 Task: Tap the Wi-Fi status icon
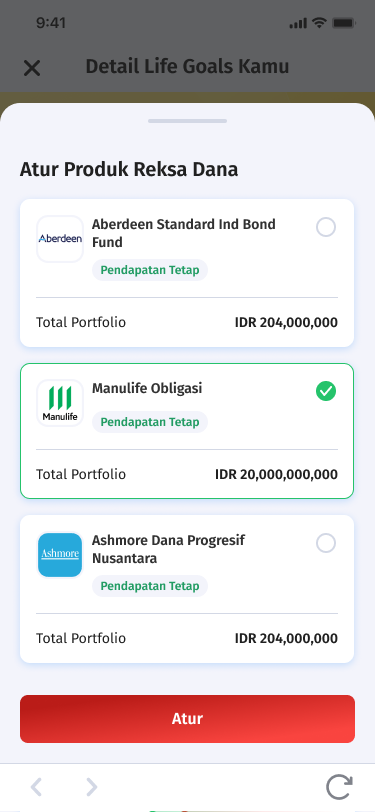tap(320, 23)
